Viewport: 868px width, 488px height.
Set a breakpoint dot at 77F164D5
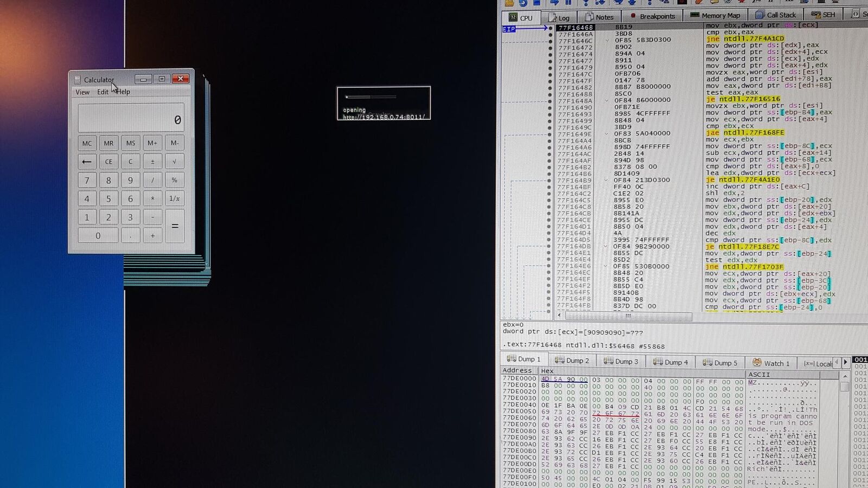pos(550,239)
